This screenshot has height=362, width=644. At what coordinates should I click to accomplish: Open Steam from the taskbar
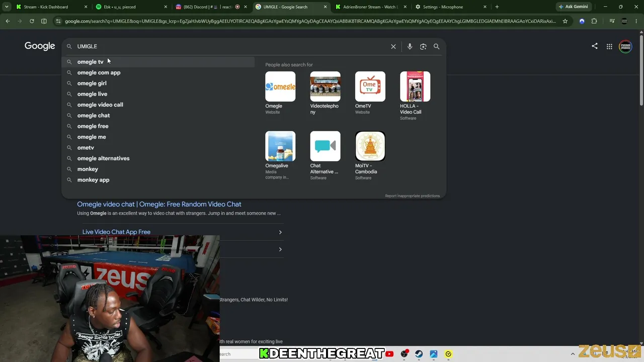click(419, 354)
